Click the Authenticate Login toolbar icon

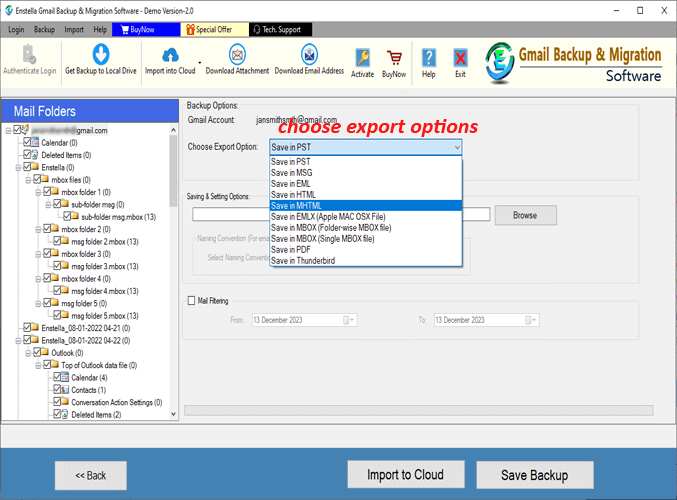(x=29, y=60)
